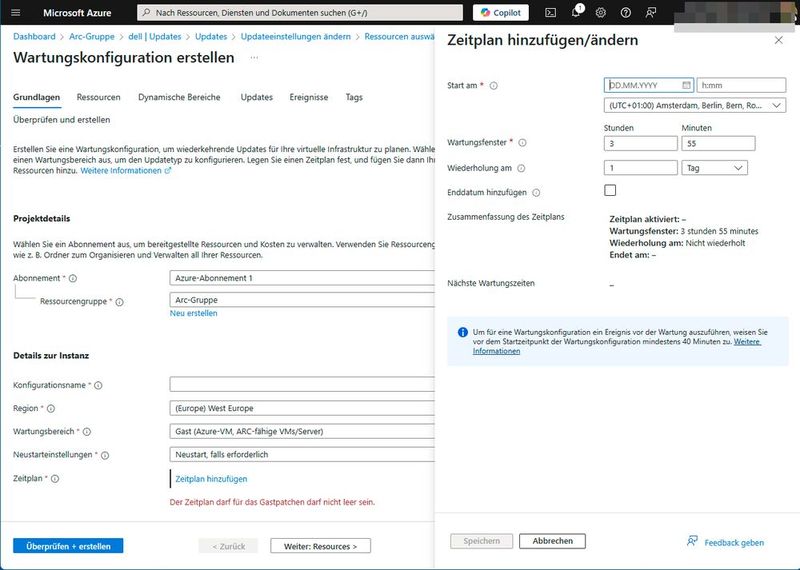Close the Zeitplan hinzufügen panel
800x570 pixels.
point(778,40)
